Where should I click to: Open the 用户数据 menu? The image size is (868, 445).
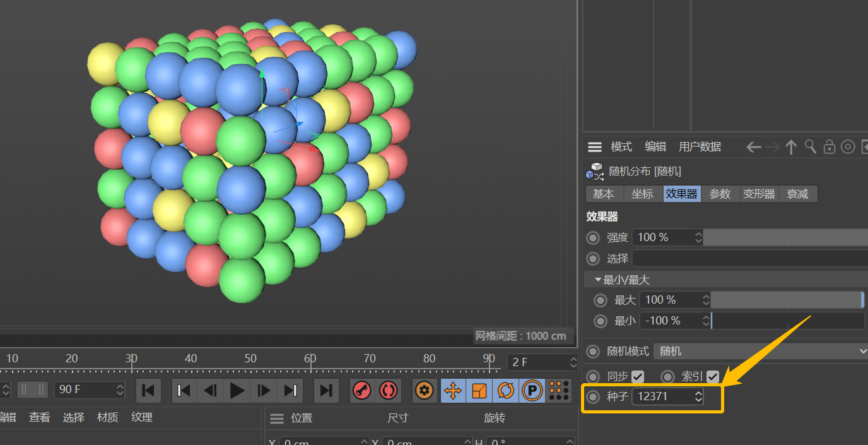pos(700,146)
